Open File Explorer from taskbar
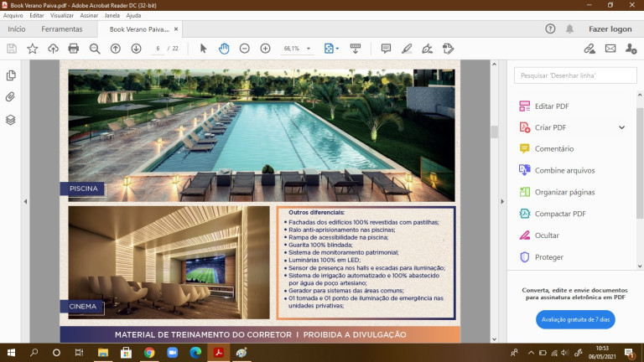This screenshot has width=644, height=362. [102, 353]
